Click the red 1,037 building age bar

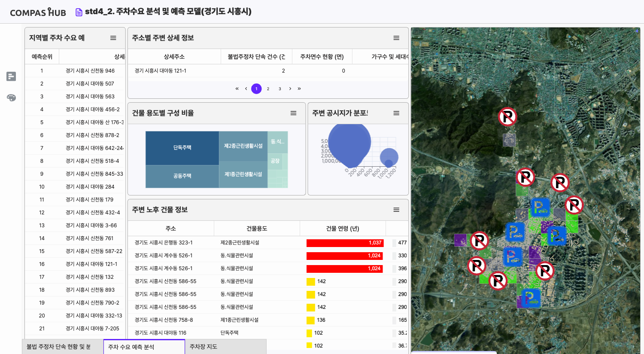(345, 243)
